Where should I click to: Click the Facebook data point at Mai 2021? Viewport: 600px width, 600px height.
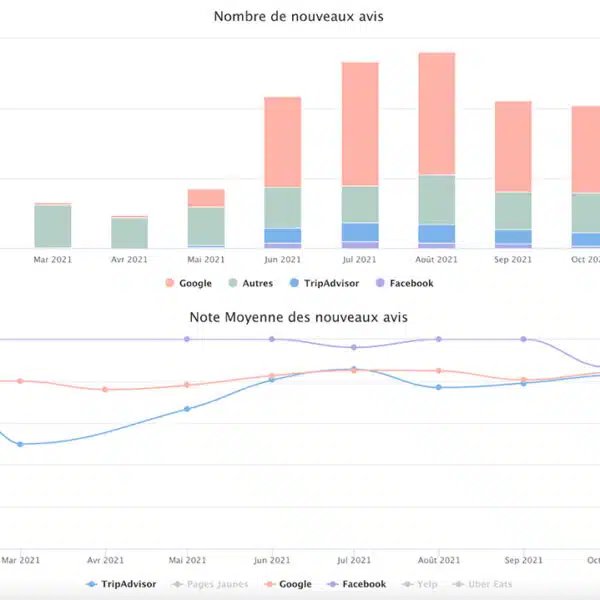[x=187, y=339]
